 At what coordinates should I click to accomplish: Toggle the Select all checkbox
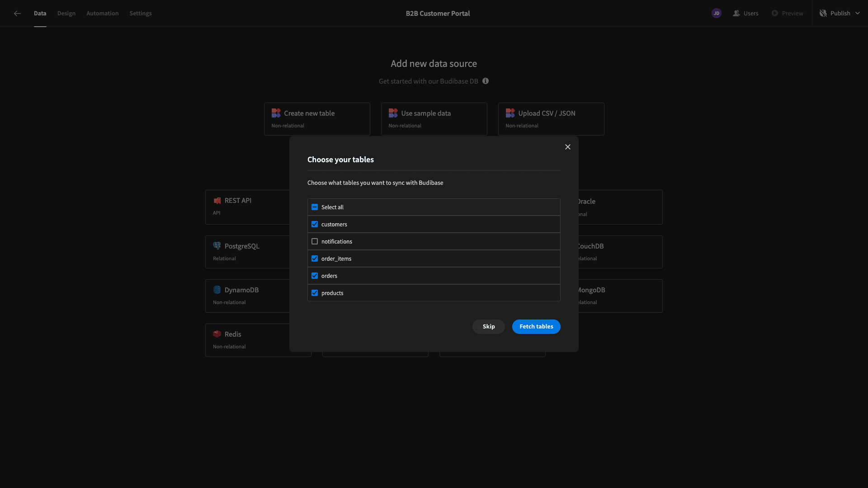[315, 207]
